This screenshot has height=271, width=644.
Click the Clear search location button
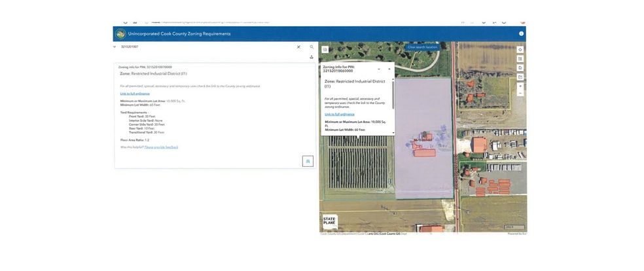[x=421, y=47]
